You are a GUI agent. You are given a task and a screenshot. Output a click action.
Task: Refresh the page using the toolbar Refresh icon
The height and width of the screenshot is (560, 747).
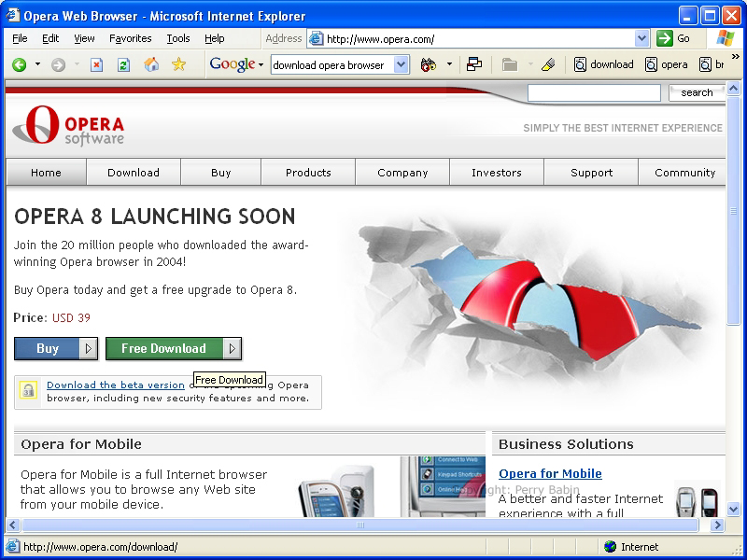tap(123, 64)
